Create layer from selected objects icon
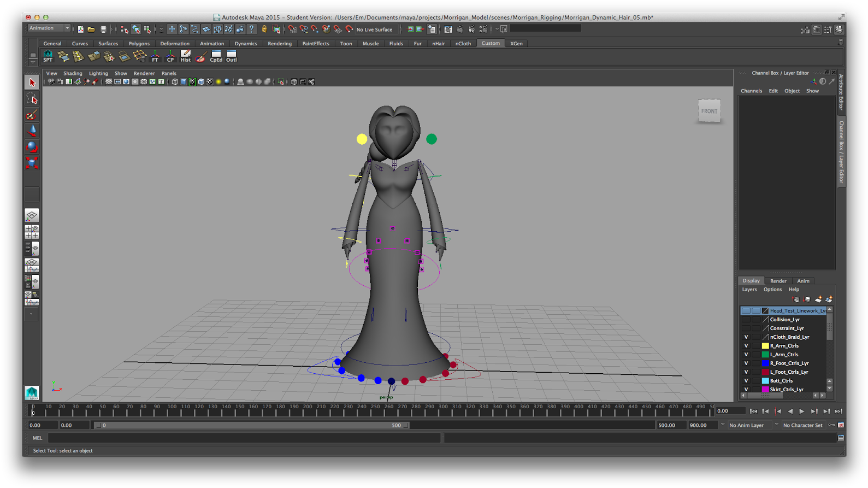The height and width of the screenshot is (488, 868). (x=829, y=299)
